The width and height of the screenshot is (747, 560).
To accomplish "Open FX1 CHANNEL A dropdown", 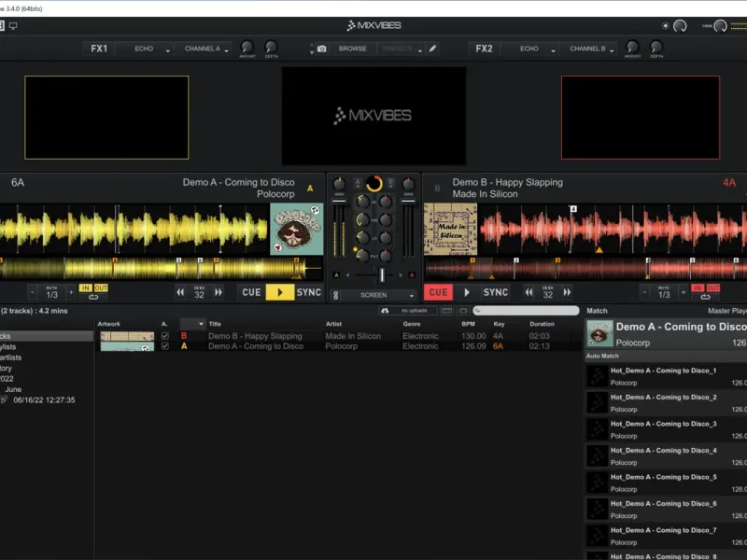I will coord(204,49).
